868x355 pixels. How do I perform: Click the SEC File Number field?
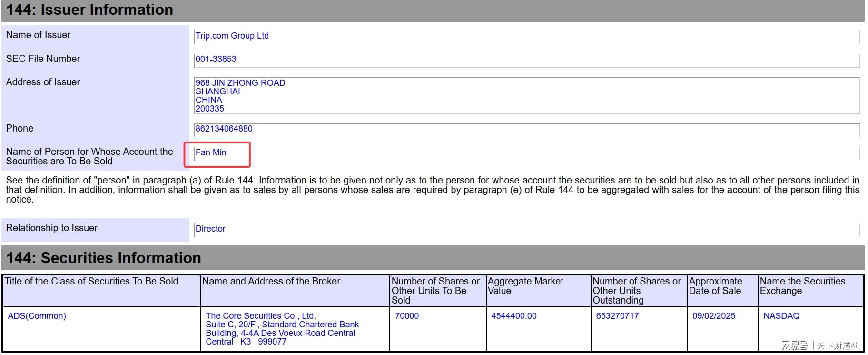526,60
